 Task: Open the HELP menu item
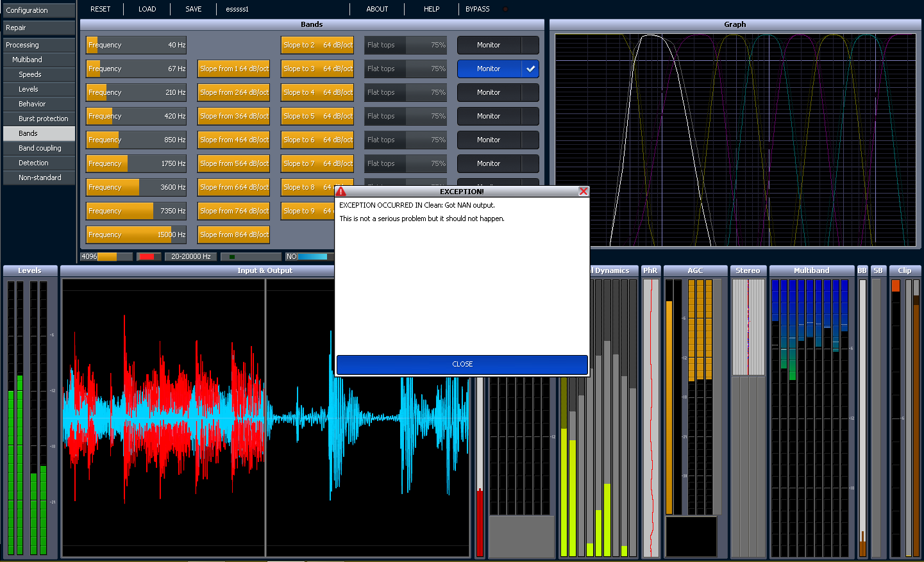[432, 9]
